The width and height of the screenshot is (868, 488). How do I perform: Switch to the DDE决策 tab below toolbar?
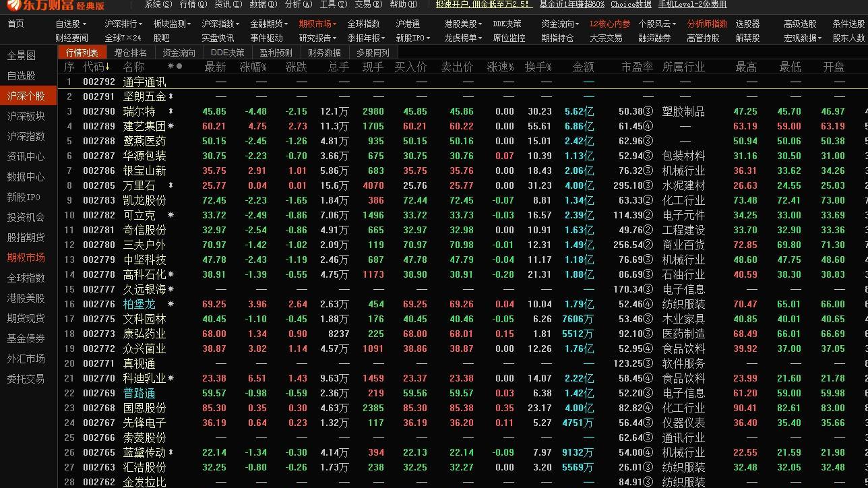tap(228, 53)
